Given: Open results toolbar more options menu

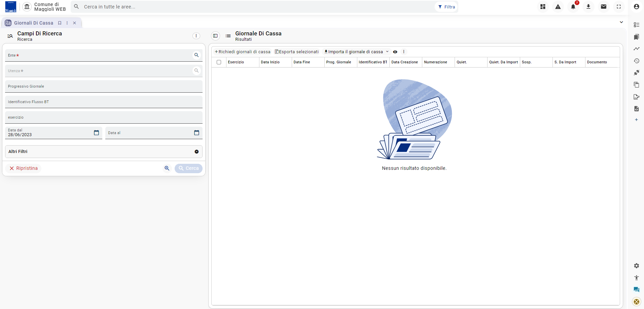Looking at the screenshot, I should pos(404,52).
